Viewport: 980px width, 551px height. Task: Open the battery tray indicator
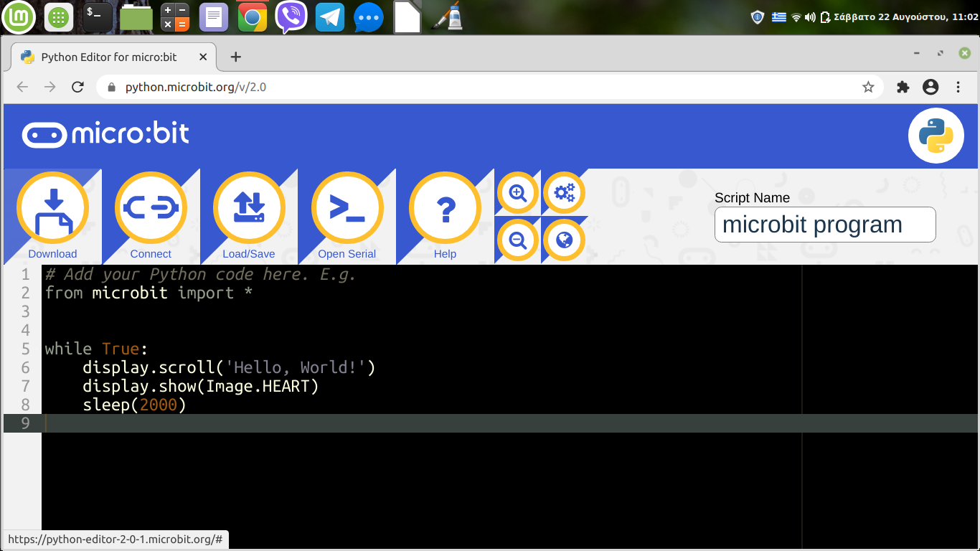pyautogui.click(x=825, y=17)
